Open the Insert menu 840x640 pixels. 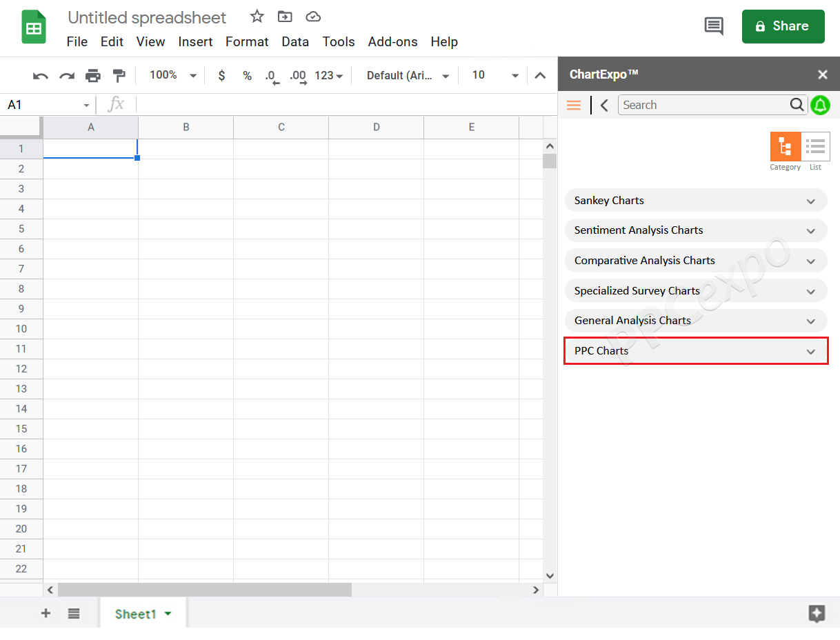tap(195, 42)
